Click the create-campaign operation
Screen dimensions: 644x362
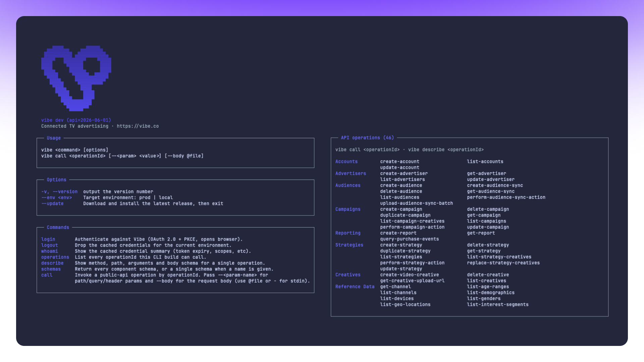(x=401, y=209)
